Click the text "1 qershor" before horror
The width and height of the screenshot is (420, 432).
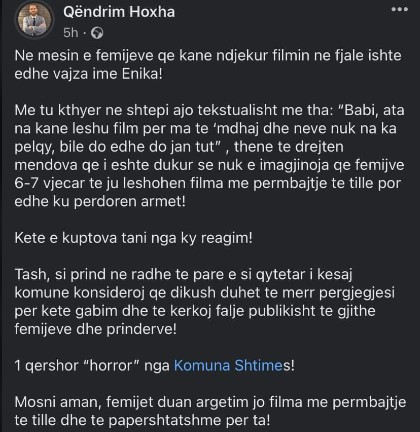(45, 366)
